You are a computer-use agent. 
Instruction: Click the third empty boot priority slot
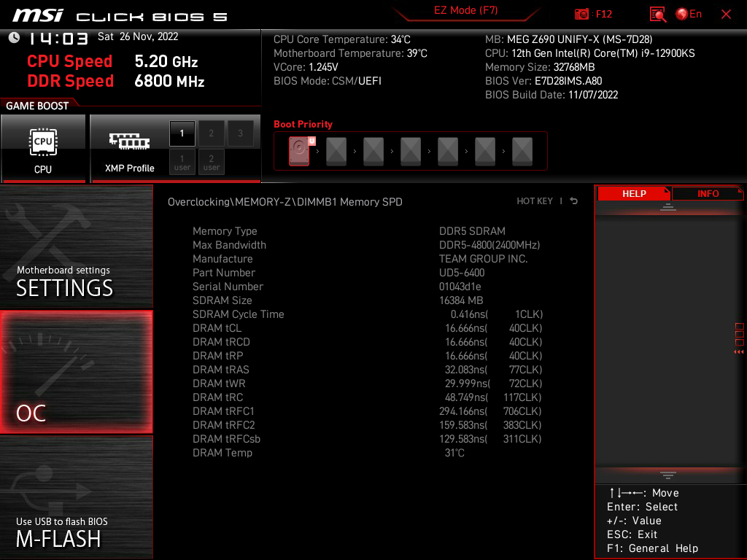(x=373, y=151)
